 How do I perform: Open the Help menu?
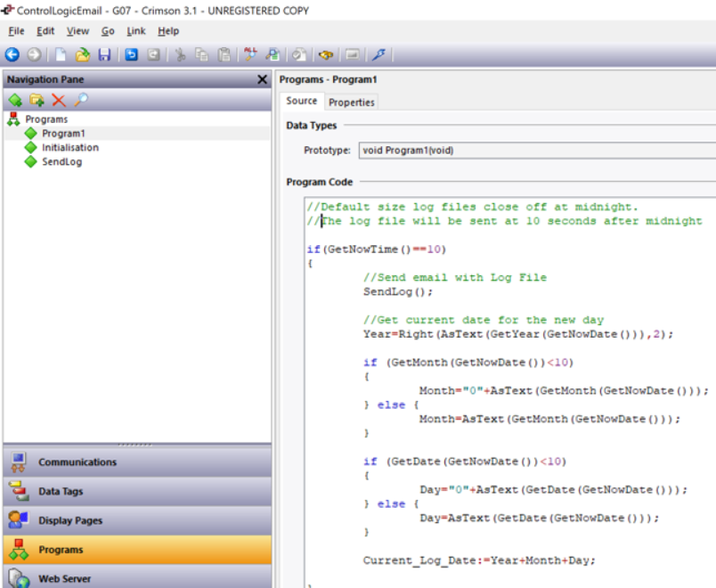(168, 31)
